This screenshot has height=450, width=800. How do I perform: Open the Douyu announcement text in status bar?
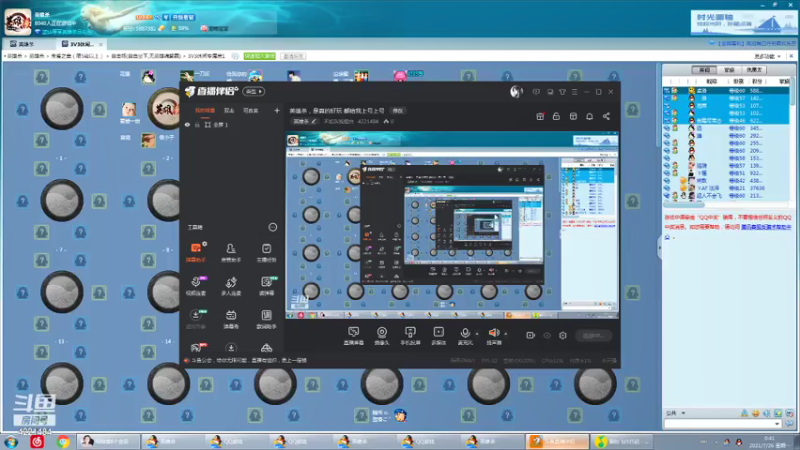coord(249,360)
